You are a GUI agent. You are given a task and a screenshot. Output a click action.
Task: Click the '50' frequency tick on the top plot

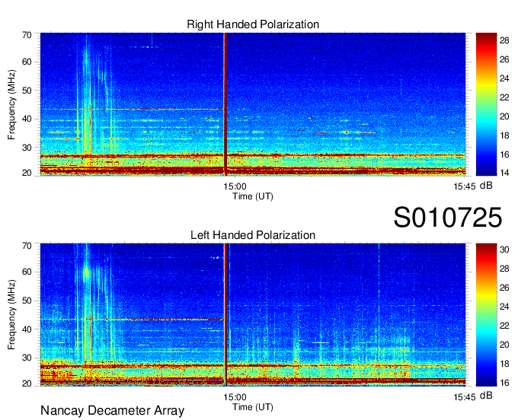[x=27, y=91]
